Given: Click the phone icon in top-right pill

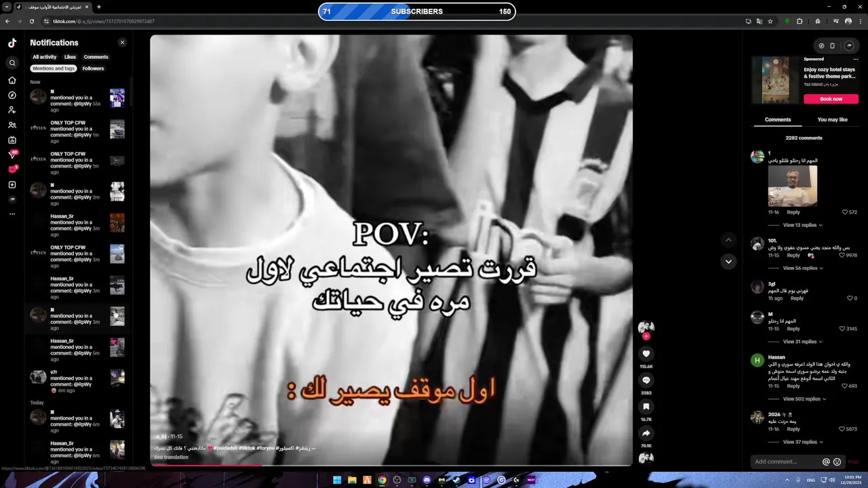Looking at the screenshot, I should pos(833,46).
